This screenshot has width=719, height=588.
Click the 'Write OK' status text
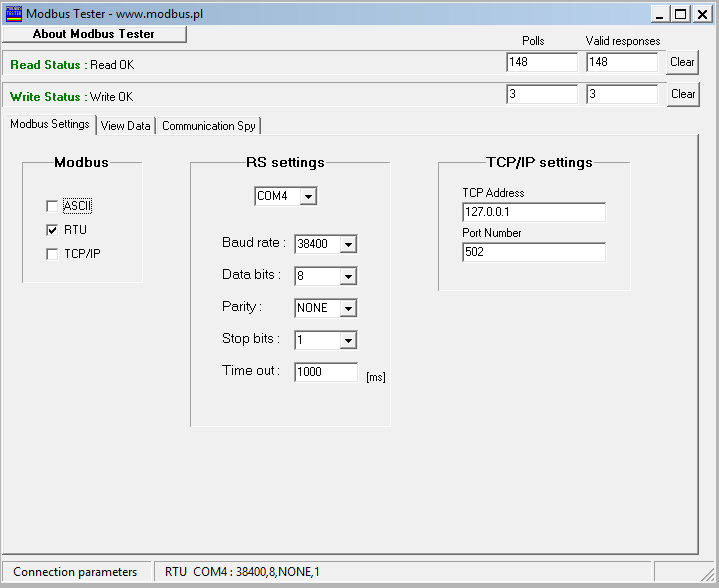111,97
